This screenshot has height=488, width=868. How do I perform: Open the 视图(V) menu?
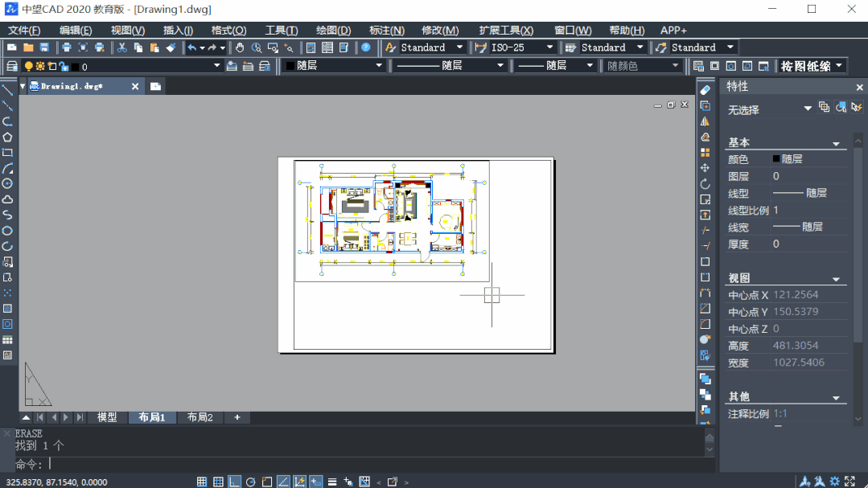tap(128, 31)
